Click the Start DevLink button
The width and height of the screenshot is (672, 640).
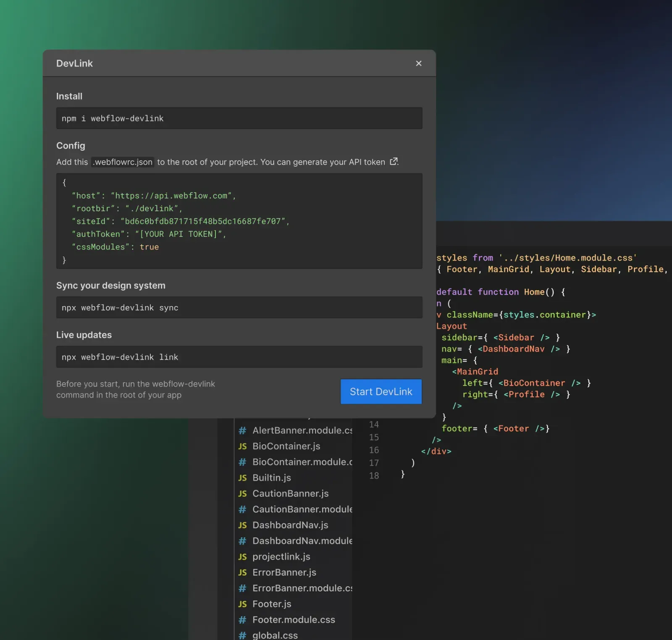pyautogui.click(x=381, y=391)
